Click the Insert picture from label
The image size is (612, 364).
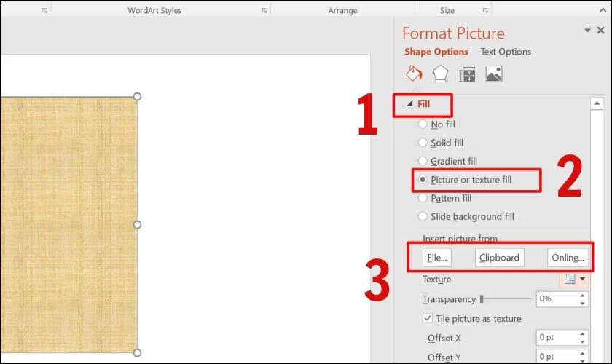point(460,238)
